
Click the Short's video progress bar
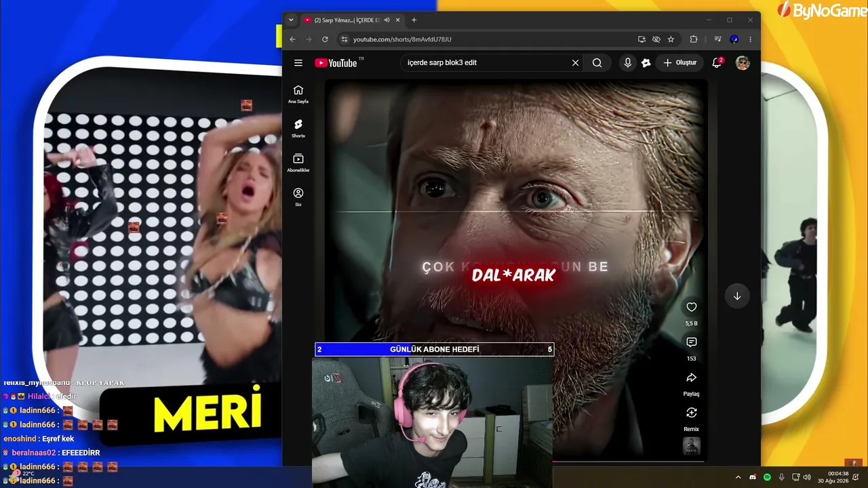629,462
